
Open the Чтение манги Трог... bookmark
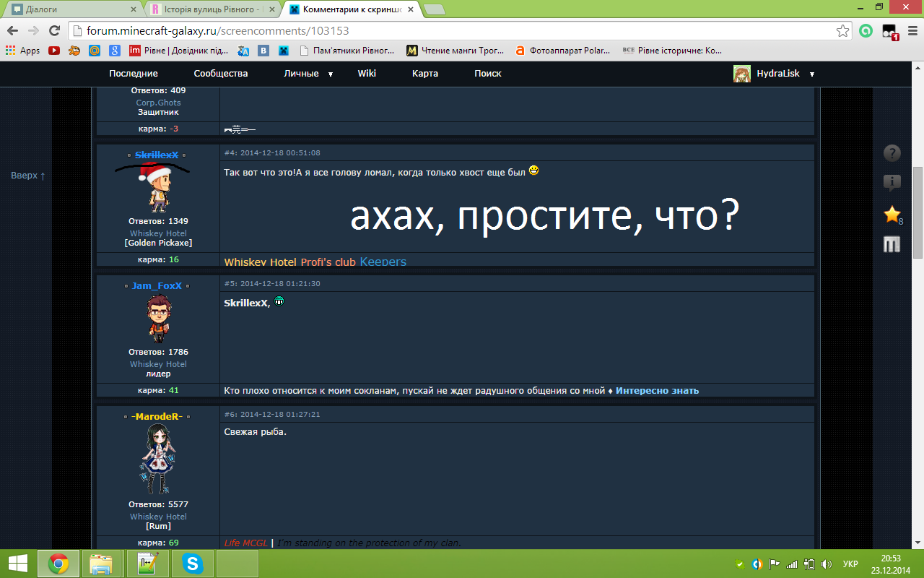tap(456, 51)
